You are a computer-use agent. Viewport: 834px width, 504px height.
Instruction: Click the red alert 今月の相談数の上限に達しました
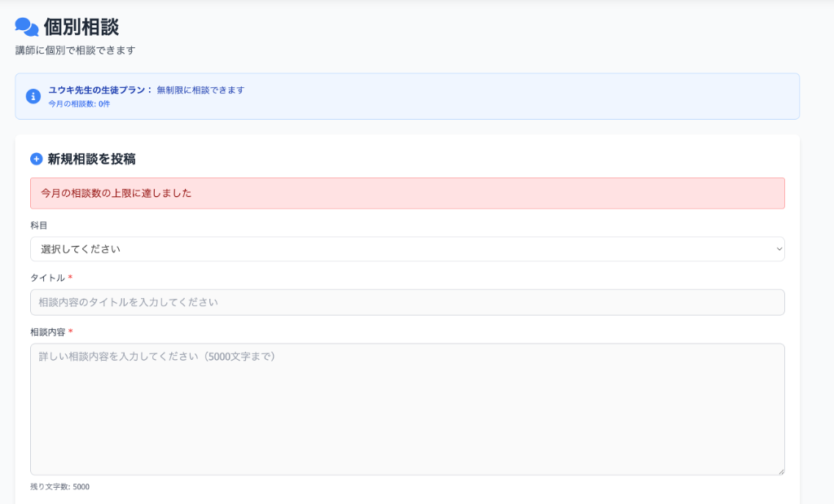tap(116, 193)
